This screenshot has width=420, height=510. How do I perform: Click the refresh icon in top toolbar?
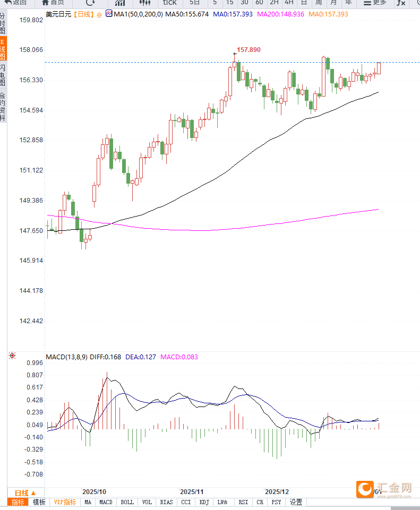pyautogui.click(x=90, y=3)
